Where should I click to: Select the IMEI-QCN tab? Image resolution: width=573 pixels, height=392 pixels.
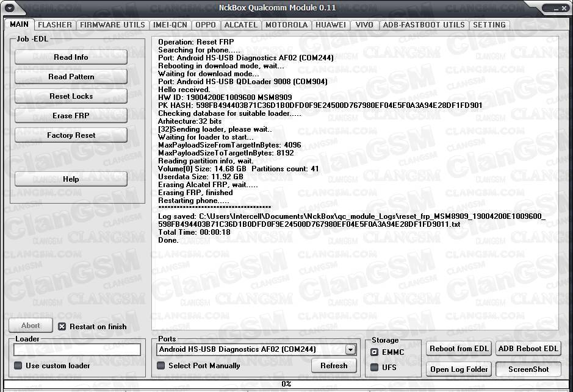coord(170,25)
